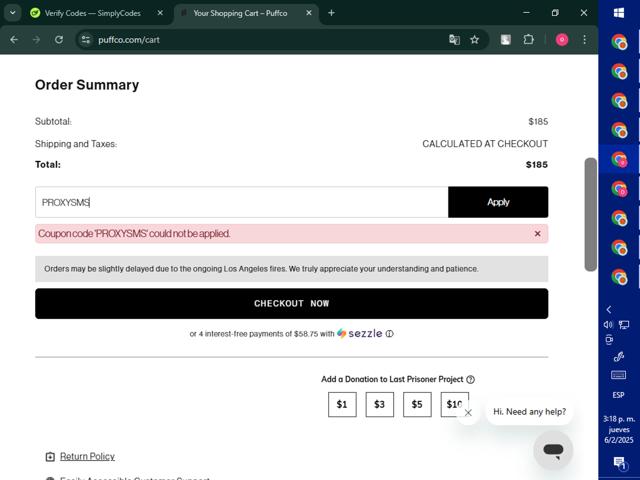Switch to the Verify Codes — SimplyCodes tab
Viewport: 640px width, 480px height.
click(x=93, y=13)
